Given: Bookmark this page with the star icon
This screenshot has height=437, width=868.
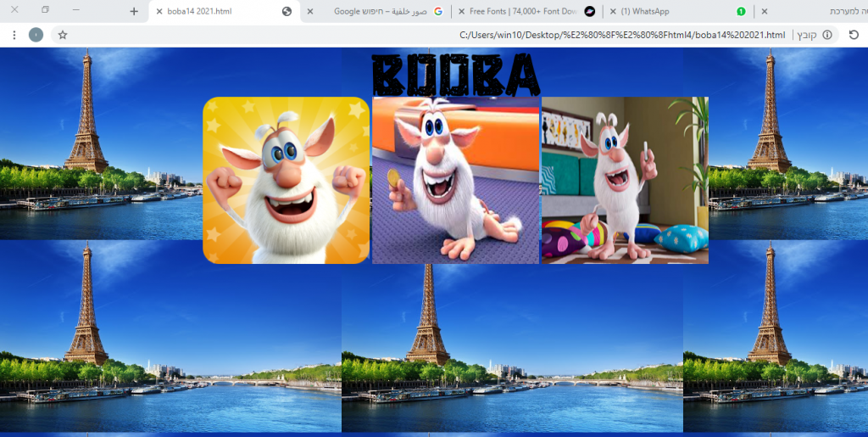Looking at the screenshot, I should (x=63, y=35).
